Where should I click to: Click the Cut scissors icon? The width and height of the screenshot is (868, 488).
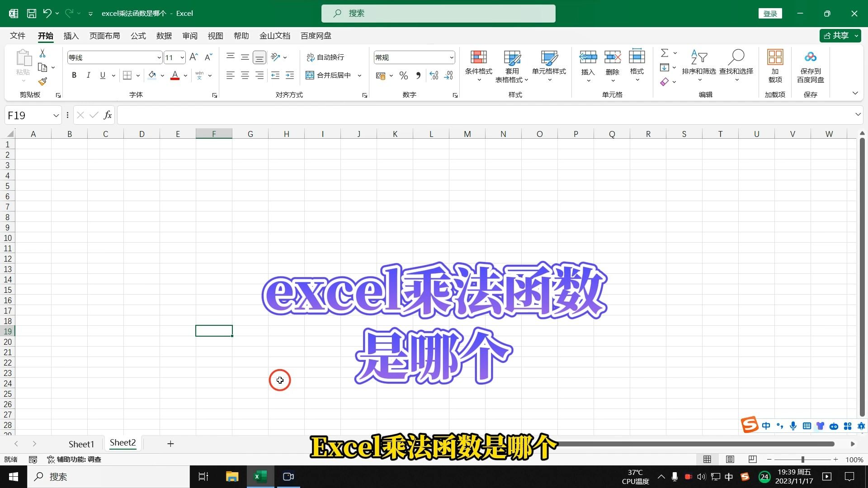42,53
